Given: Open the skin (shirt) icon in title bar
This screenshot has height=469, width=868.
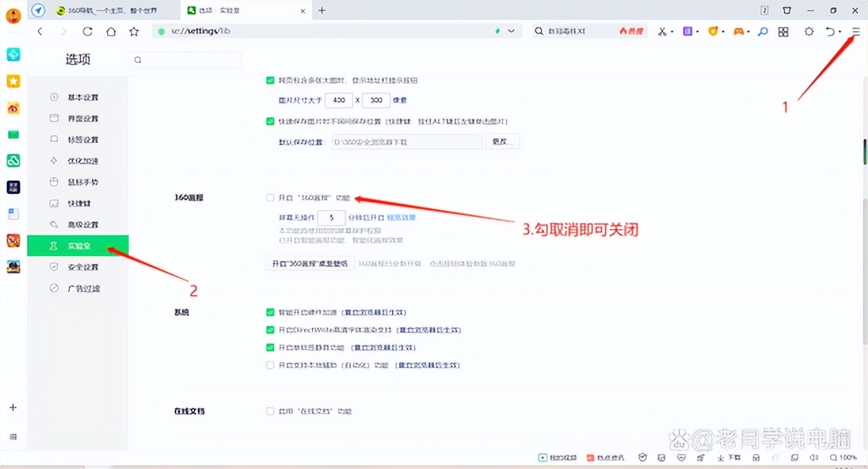Looking at the screenshot, I should 787,10.
